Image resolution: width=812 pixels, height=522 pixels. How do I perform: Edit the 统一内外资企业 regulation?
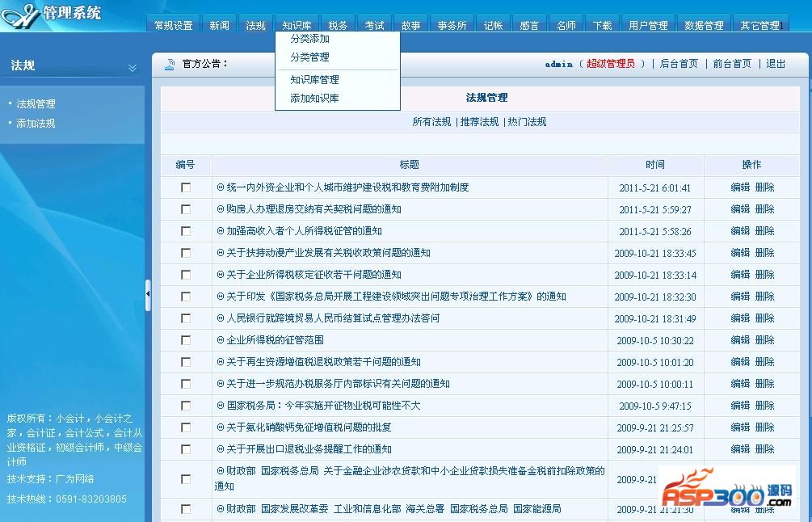[x=740, y=187]
